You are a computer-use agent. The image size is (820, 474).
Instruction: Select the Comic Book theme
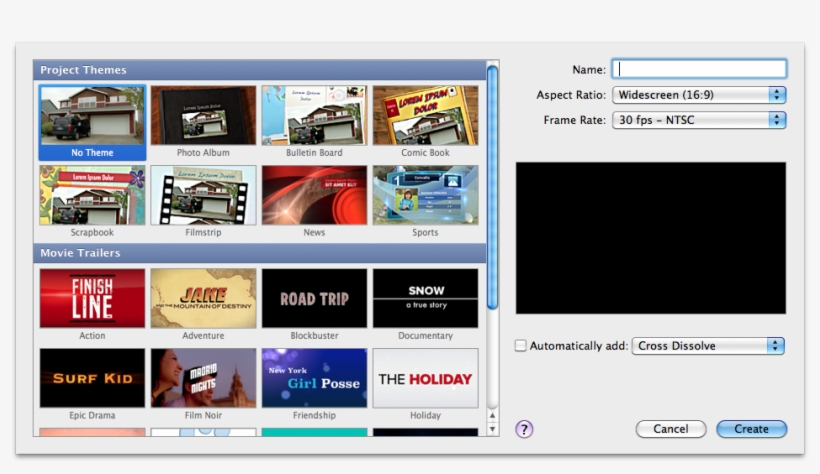[425, 115]
